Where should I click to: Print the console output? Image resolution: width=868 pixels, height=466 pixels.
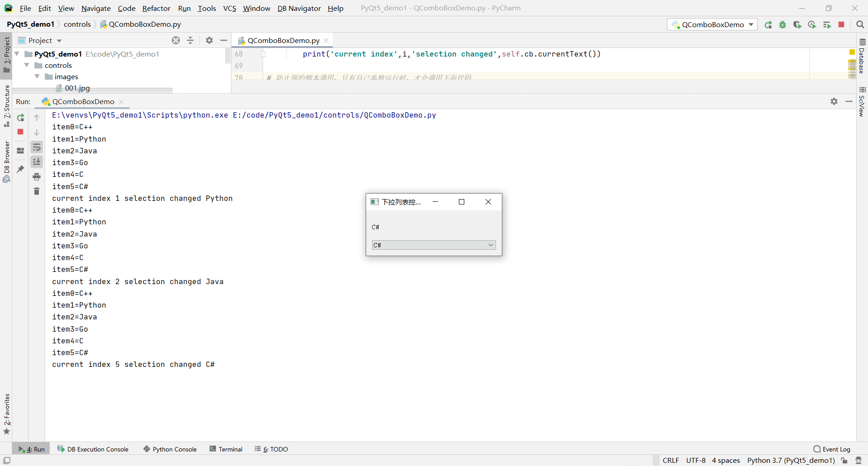click(x=37, y=176)
